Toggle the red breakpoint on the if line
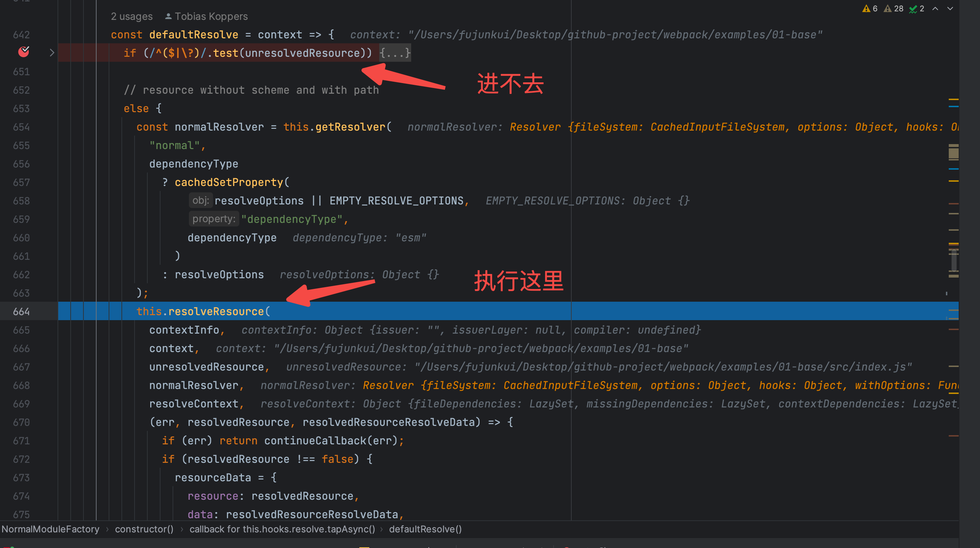This screenshot has width=980, height=548. tap(23, 52)
